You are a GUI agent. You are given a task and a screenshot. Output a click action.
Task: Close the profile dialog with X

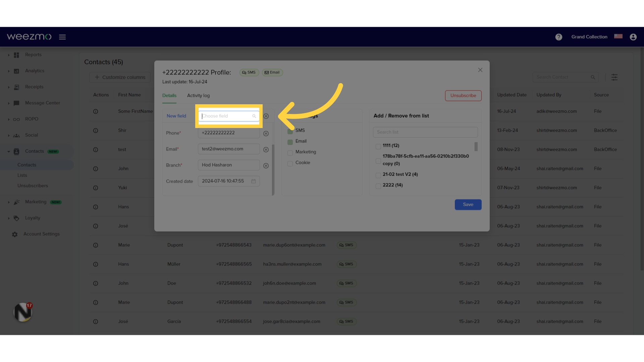click(x=480, y=70)
